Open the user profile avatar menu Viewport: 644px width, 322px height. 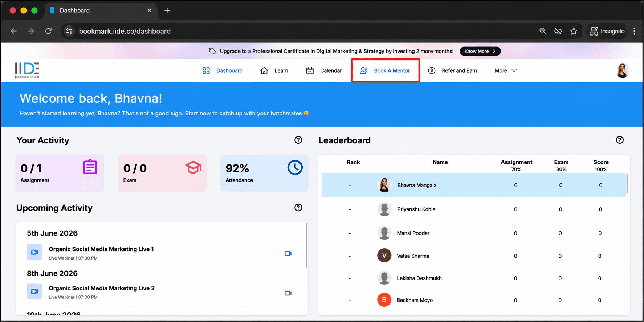click(x=622, y=70)
